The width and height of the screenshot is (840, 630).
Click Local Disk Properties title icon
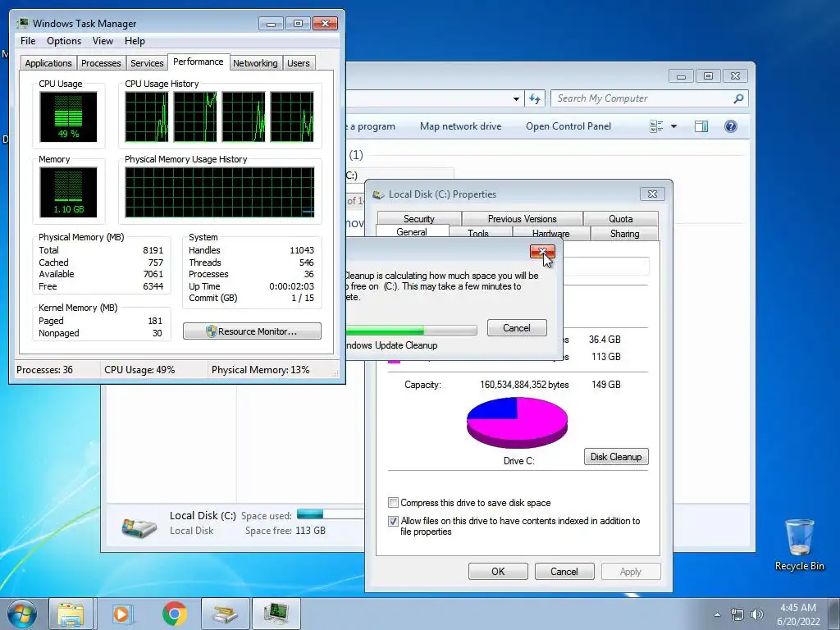(379, 194)
